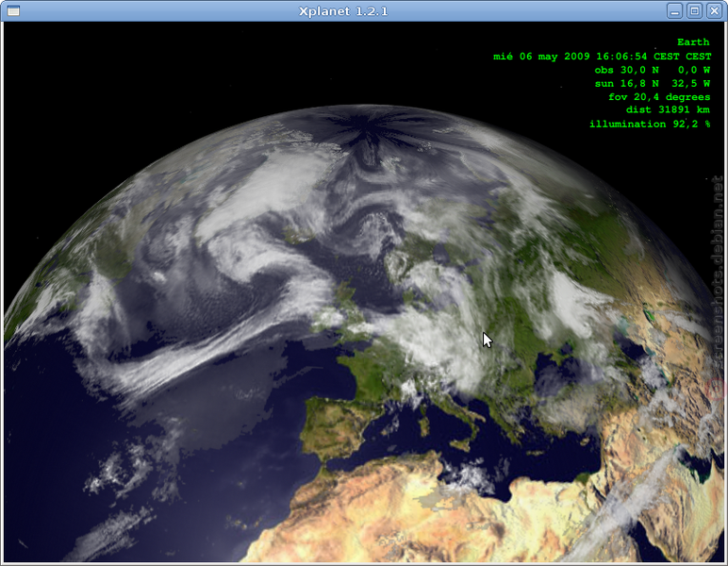Click the date line 'mié 06 may 2009 16:06:54'
Viewport: 728px width, 566px height.
pos(570,57)
